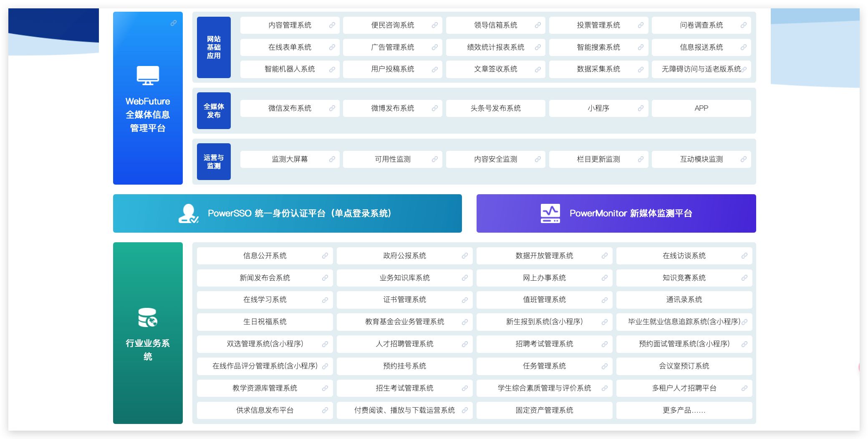Click the pulse monitor icon on PowerMonitor banner

tap(550, 213)
